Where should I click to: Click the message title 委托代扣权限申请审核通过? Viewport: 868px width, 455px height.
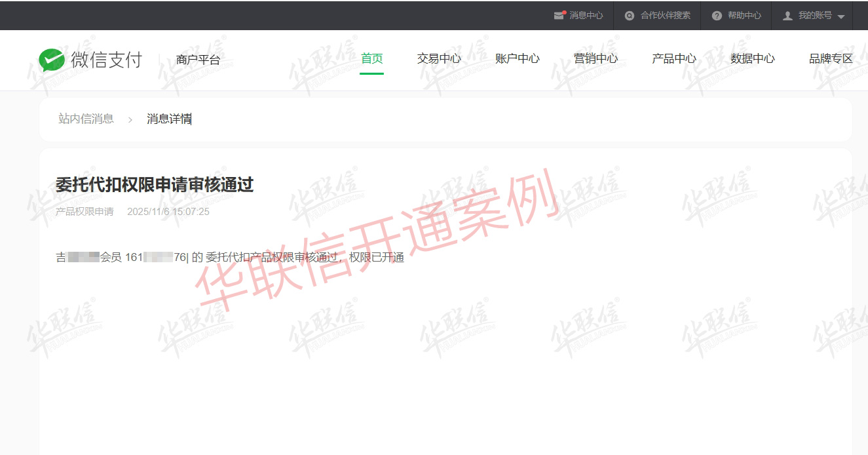[155, 185]
